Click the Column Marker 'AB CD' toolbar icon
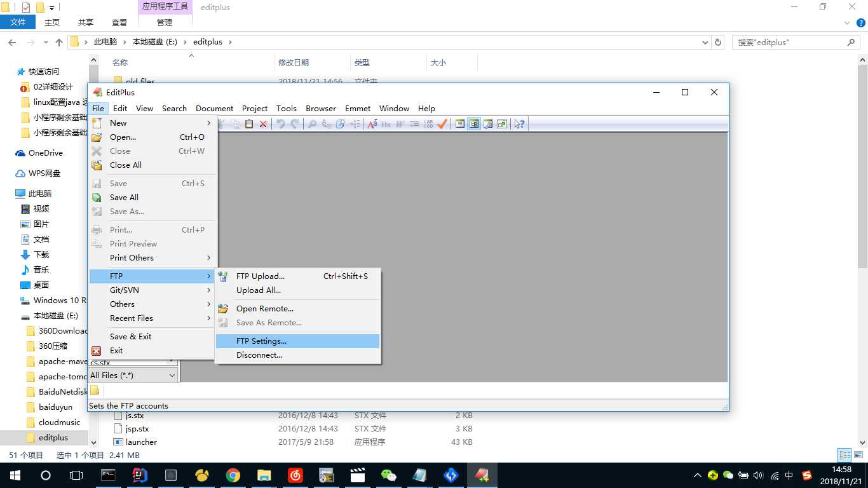Screen dimensions: 868x488 (x=429, y=124)
